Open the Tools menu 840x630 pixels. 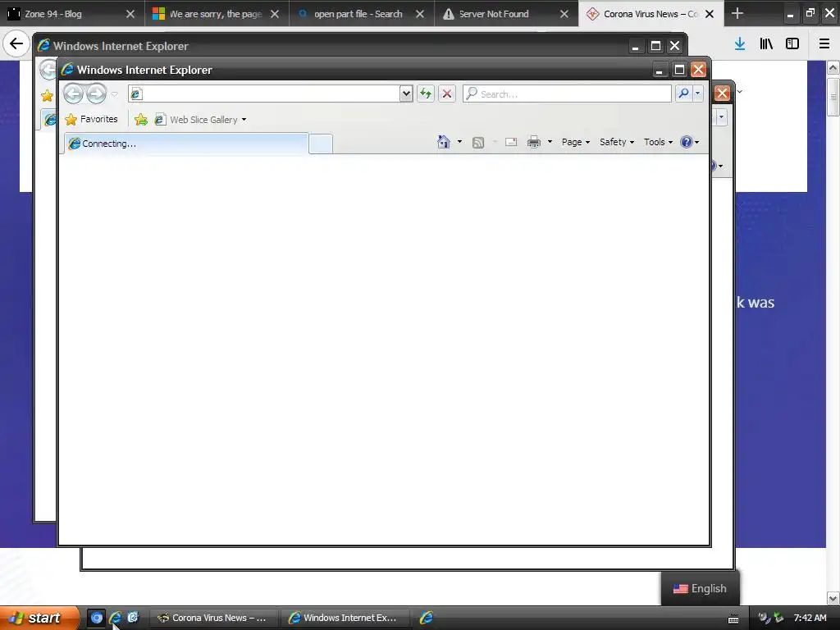[x=658, y=142]
